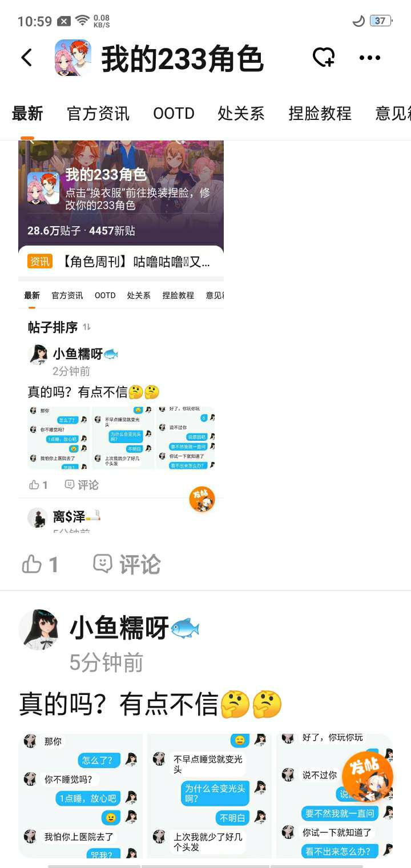The image size is (411, 868).
Task: Open the post text 真的吗？有点不信
Action: 151,705
